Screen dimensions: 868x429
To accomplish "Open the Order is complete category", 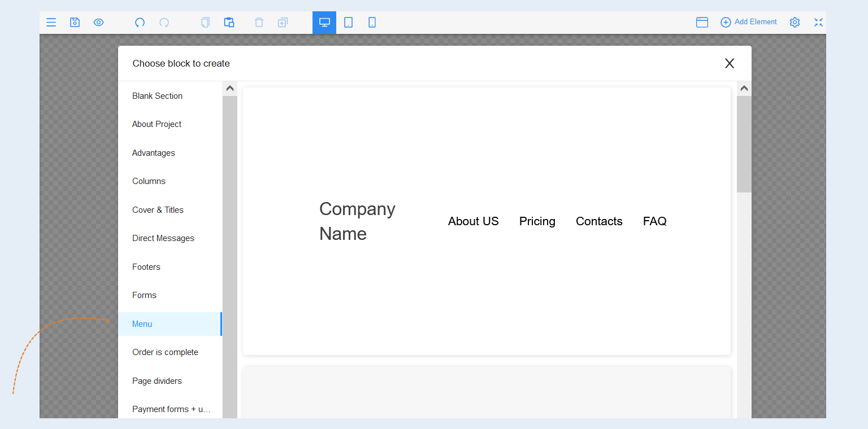I will tap(170, 352).
